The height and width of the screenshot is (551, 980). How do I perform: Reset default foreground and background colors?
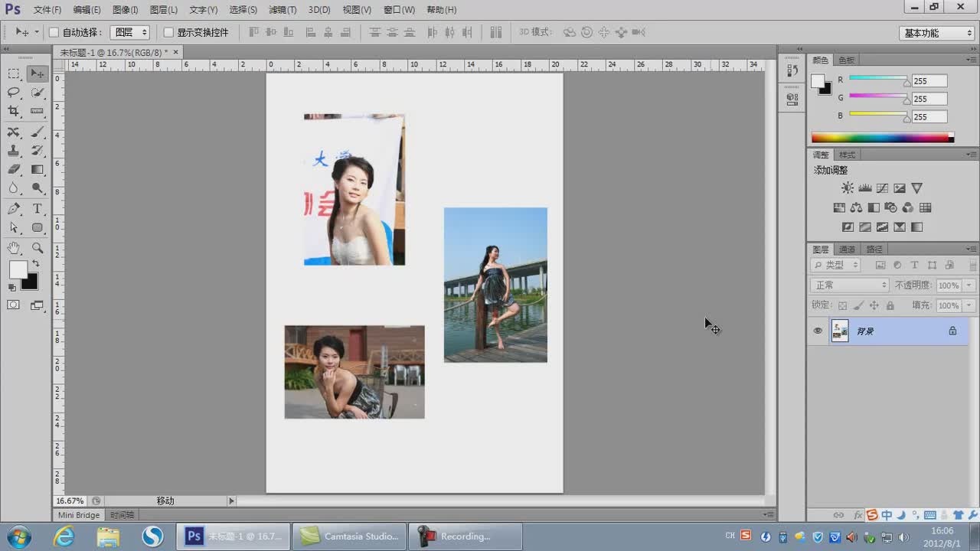point(11,288)
